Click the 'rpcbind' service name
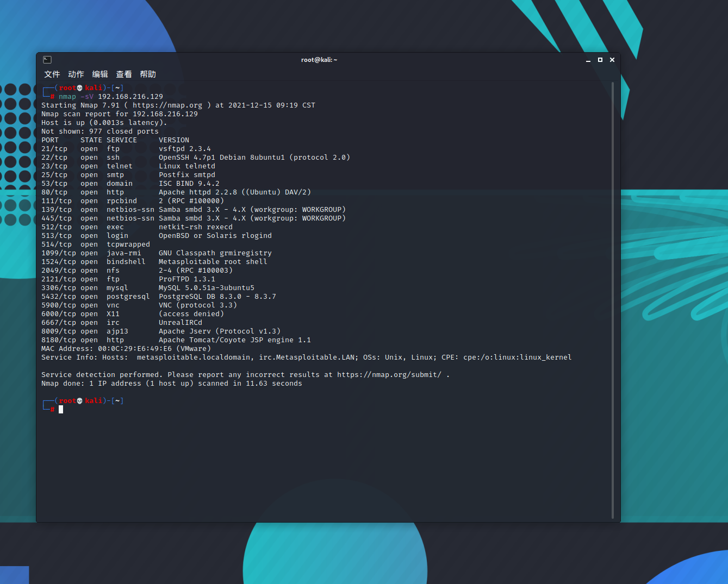The height and width of the screenshot is (584, 728). [122, 201]
